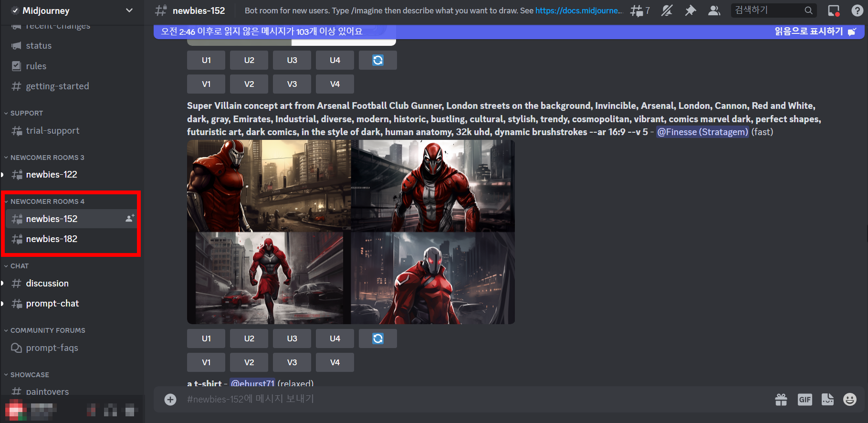Click upper re-roll refresh icon button
Image resolution: width=868 pixels, height=423 pixels.
click(x=378, y=60)
